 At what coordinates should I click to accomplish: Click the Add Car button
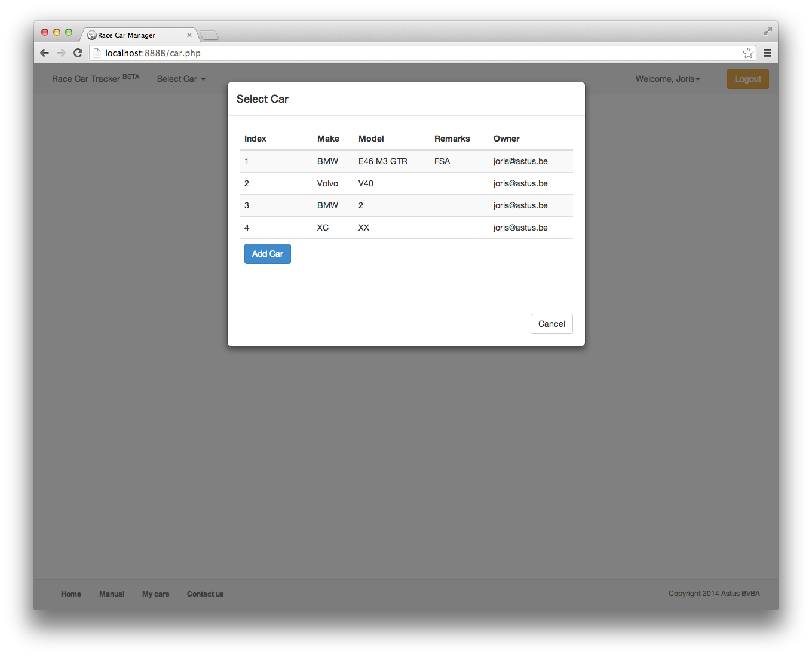coord(267,254)
